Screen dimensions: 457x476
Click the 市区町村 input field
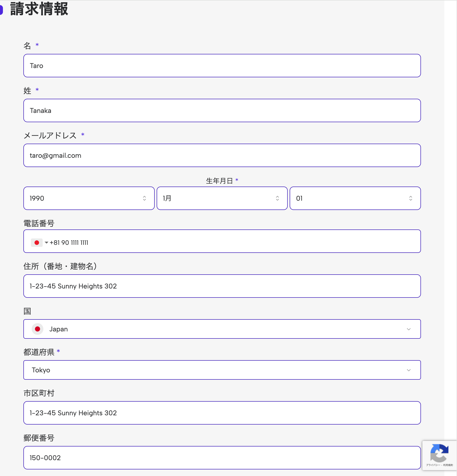pos(222,413)
